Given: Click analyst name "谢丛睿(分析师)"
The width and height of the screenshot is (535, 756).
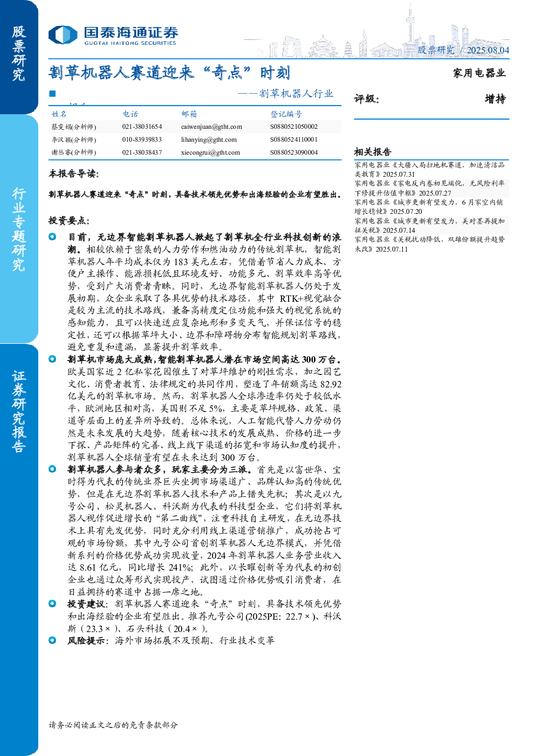Looking at the screenshot, I should (73, 152).
